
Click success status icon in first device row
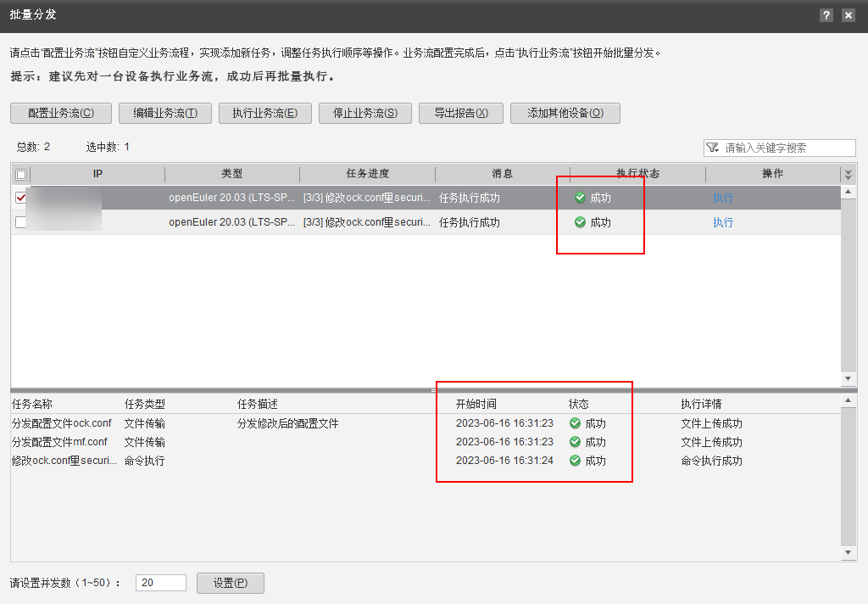click(x=580, y=198)
